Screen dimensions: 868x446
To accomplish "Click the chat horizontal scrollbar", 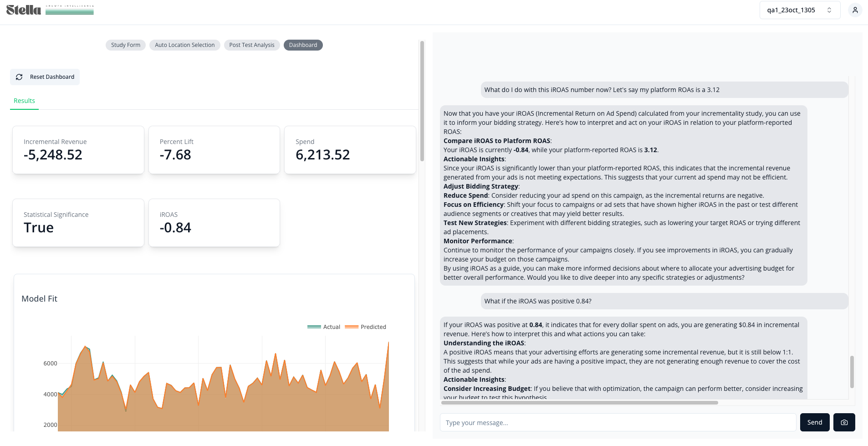I will (579, 403).
